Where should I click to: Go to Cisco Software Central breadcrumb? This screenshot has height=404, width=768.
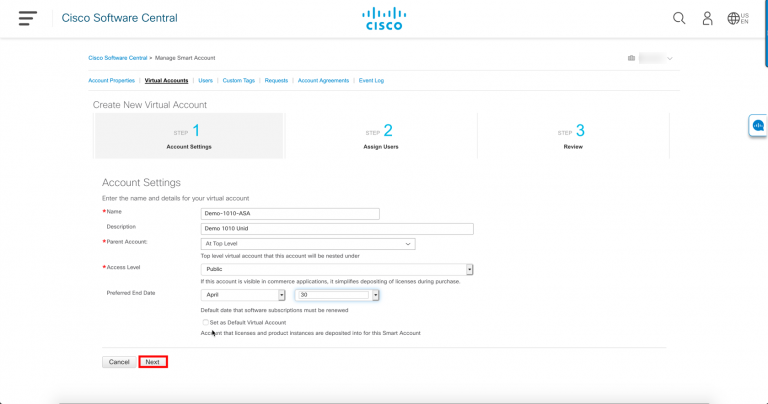coord(118,58)
